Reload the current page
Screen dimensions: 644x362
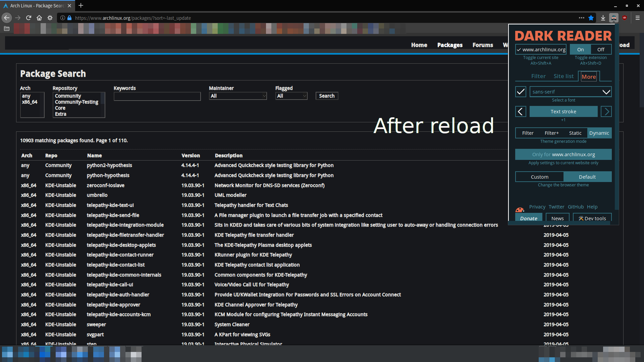tap(29, 18)
